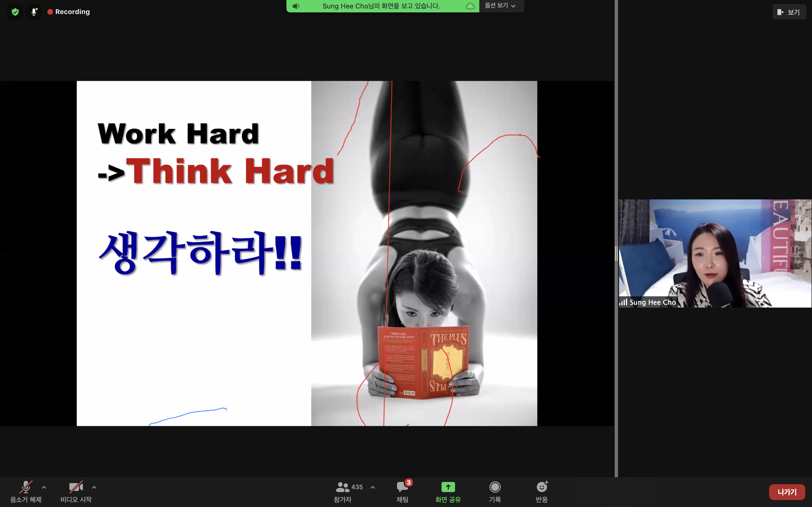Click the panel divider resize handle
The image size is (812, 507).
point(616,253)
